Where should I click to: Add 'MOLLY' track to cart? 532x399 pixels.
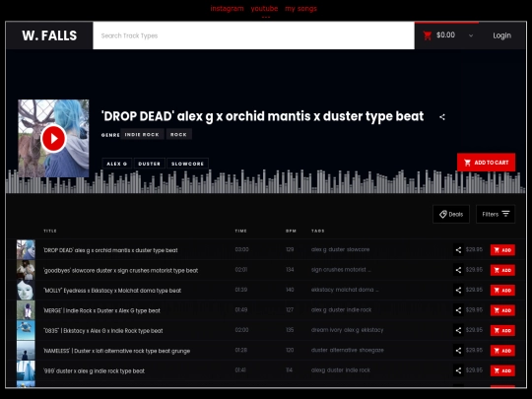502,290
